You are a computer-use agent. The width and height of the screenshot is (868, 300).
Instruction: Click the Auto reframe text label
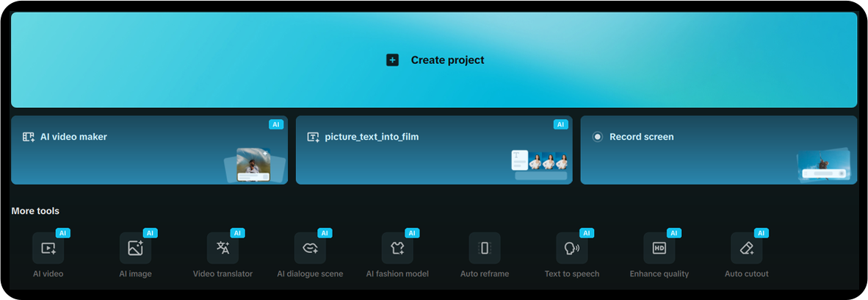[x=485, y=274]
